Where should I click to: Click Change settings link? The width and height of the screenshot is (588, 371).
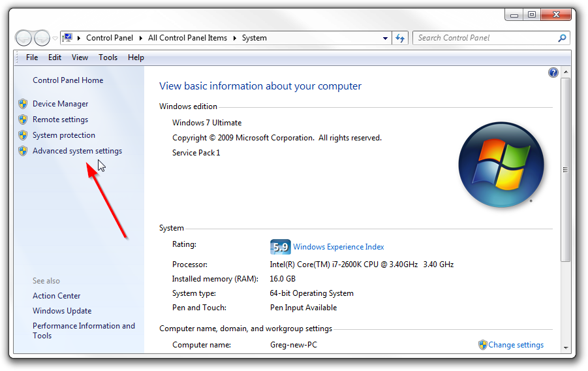516,345
